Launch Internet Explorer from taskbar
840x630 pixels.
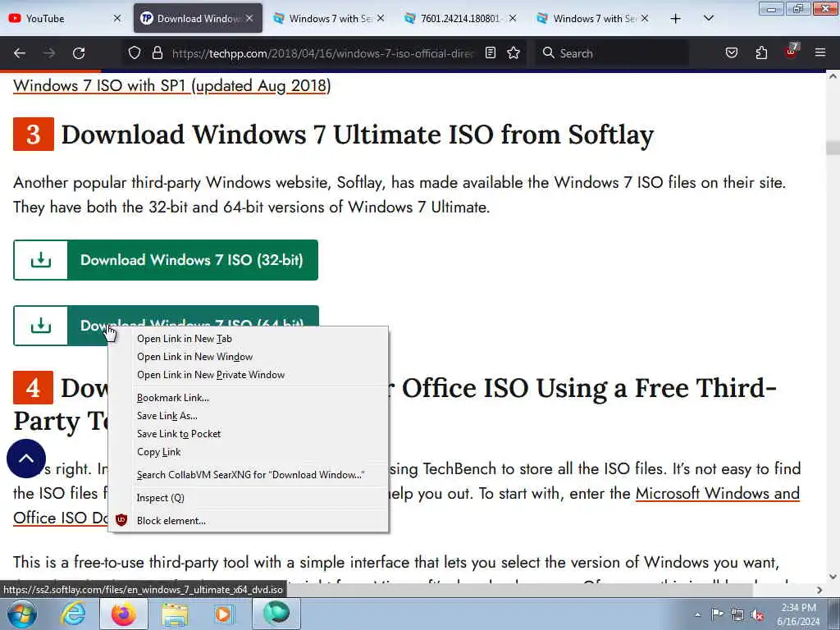(x=72, y=614)
